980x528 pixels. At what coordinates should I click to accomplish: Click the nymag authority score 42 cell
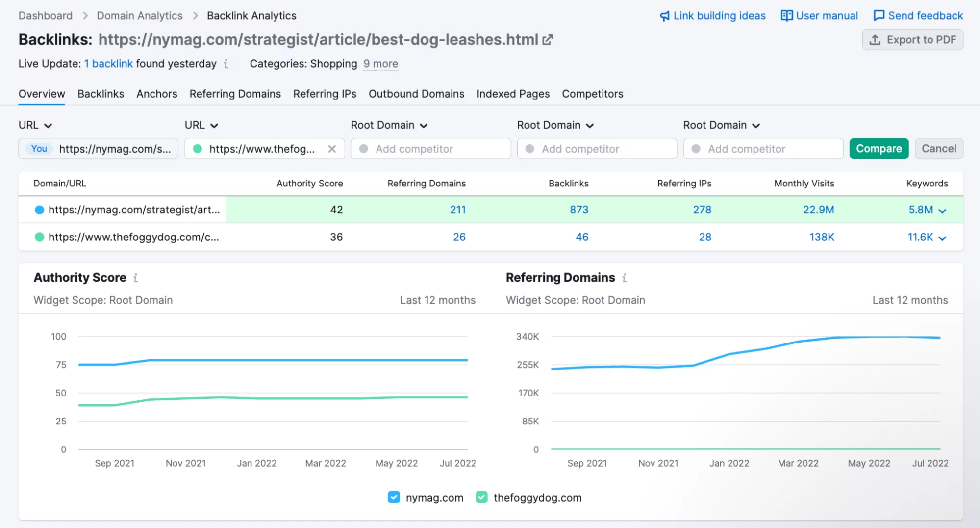coord(336,210)
